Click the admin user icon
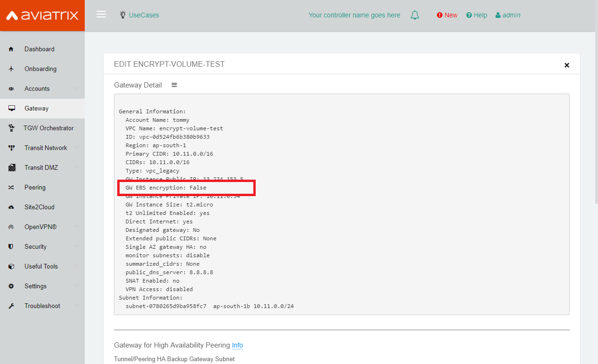 [497, 15]
